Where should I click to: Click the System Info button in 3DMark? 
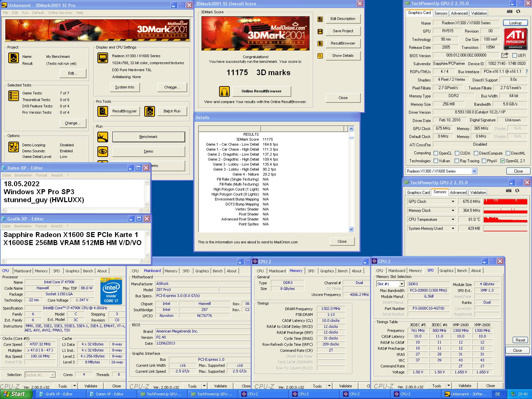[125, 87]
